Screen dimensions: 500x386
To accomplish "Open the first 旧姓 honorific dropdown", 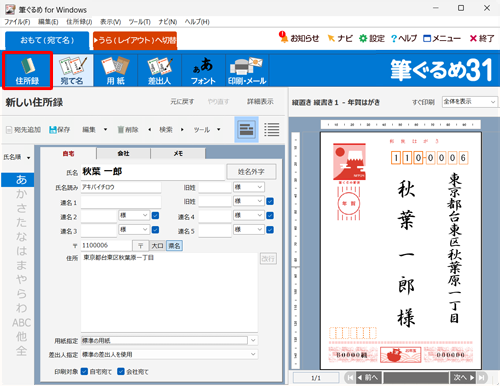I will coord(249,187).
